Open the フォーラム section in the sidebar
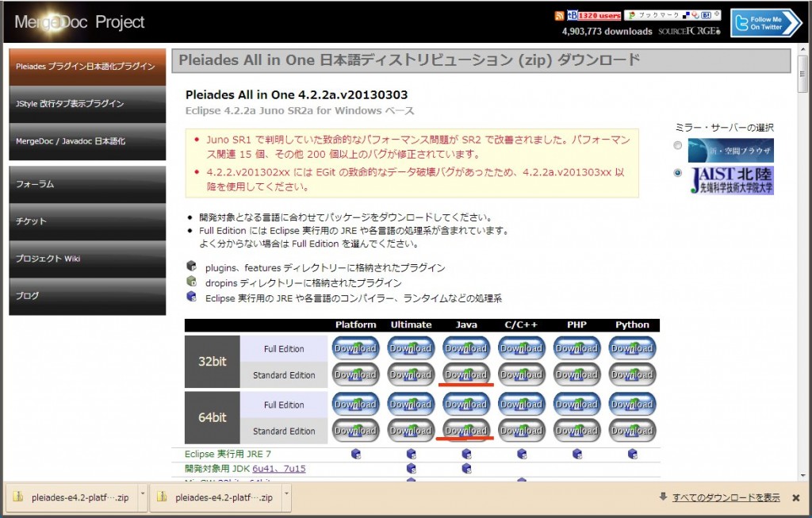Image resolution: width=812 pixels, height=518 pixels. (x=87, y=184)
